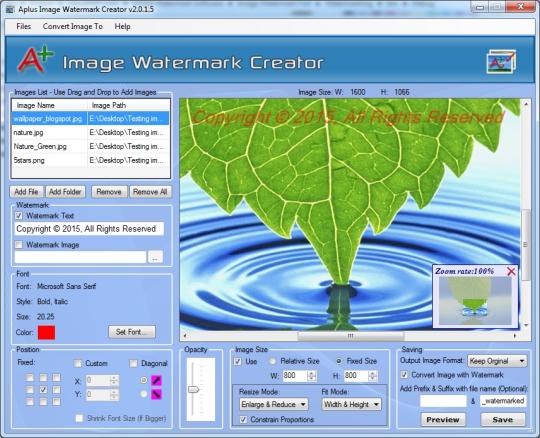Toggle the center fixed position checkbox
Screen dimensions: 540x438
[x=43, y=390]
